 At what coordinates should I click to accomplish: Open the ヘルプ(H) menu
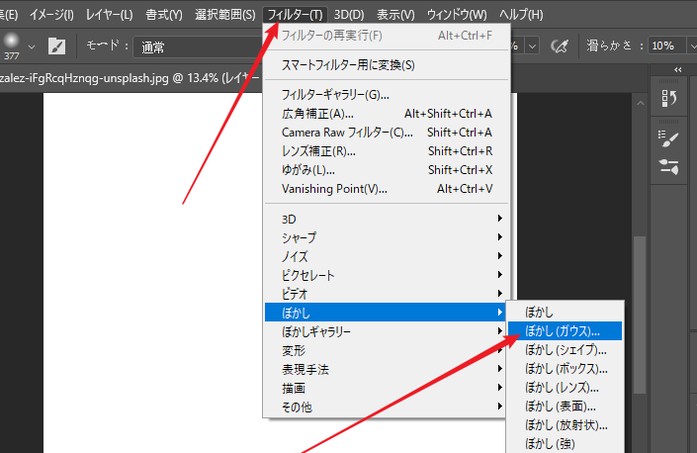click(521, 15)
